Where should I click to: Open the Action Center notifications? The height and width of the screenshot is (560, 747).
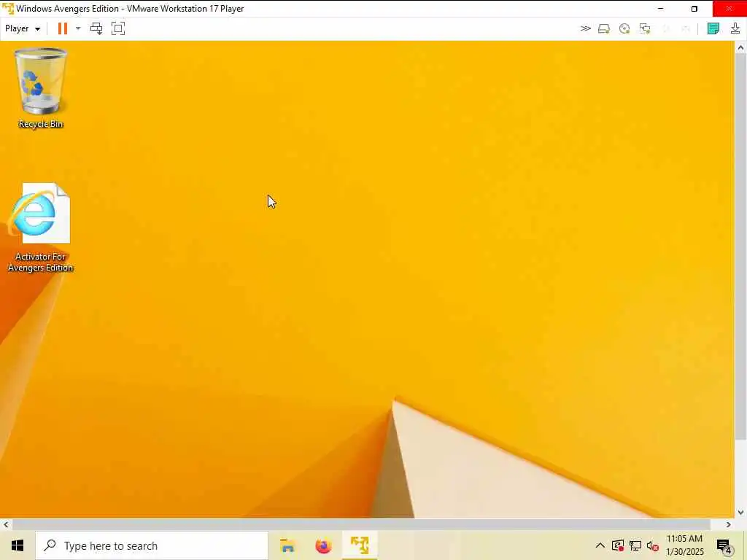[724, 545]
